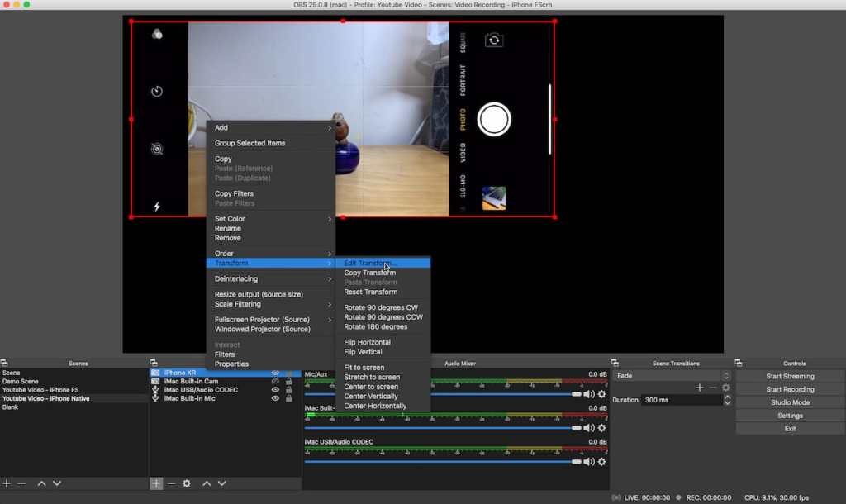Viewport: 846px width, 504px height.
Task: Click the Duration 300 ms field
Action: pyautogui.click(x=681, y=400)
